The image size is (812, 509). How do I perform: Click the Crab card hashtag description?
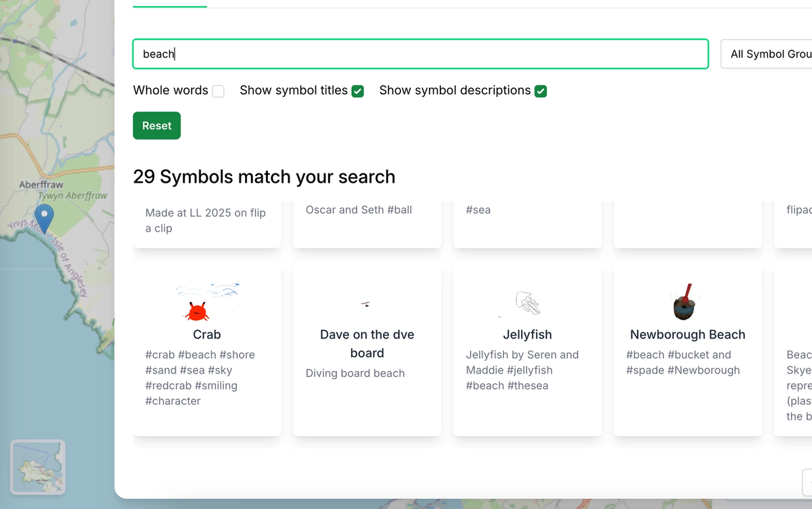(200, 378)
